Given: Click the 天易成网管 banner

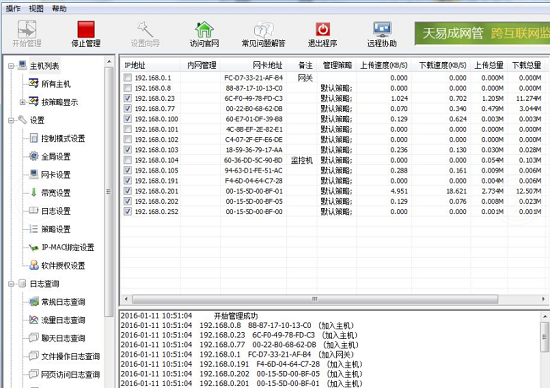Looking at the screenshot, I should (x=482, y=33).
